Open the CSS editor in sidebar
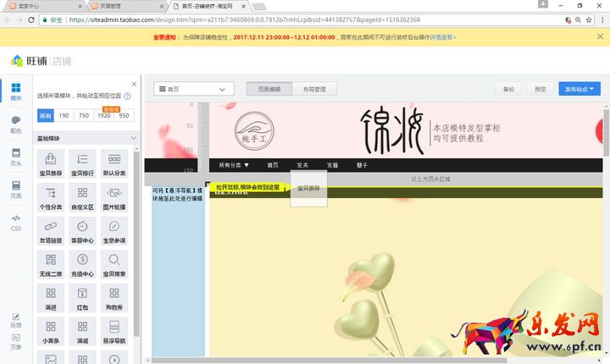This screenshot has height=364, width=610. coord(16,222)
